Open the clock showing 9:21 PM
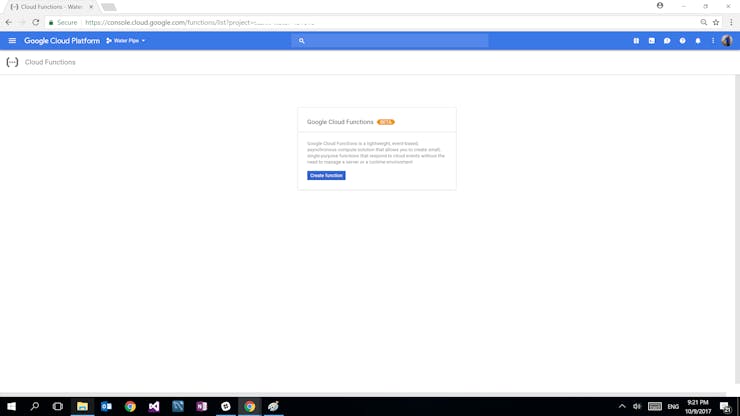 [698, 407]
